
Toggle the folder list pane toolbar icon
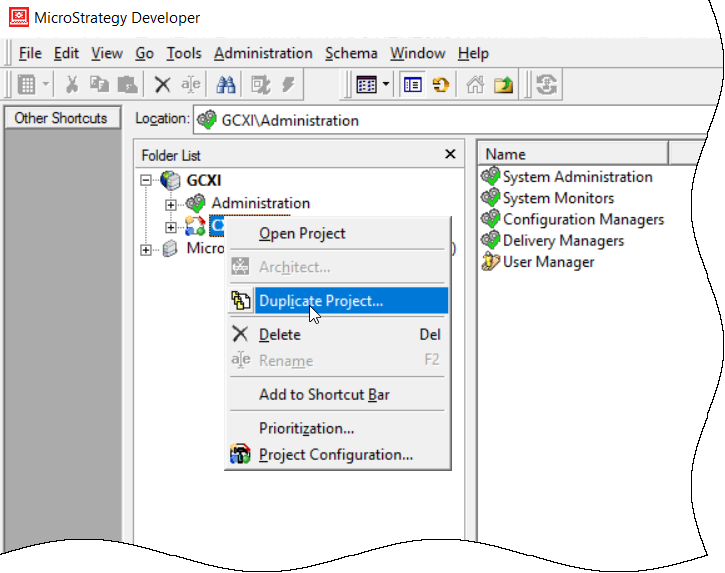[413, 85]
